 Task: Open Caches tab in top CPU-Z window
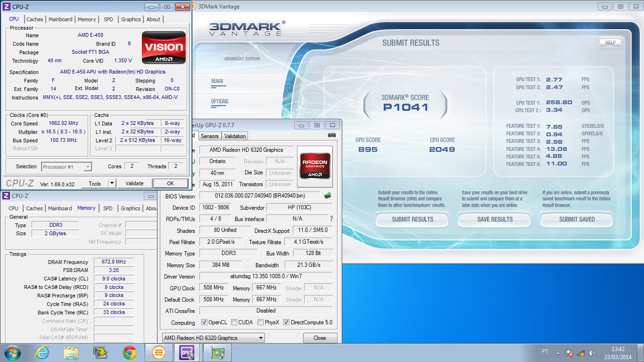[x=34, y=19]
